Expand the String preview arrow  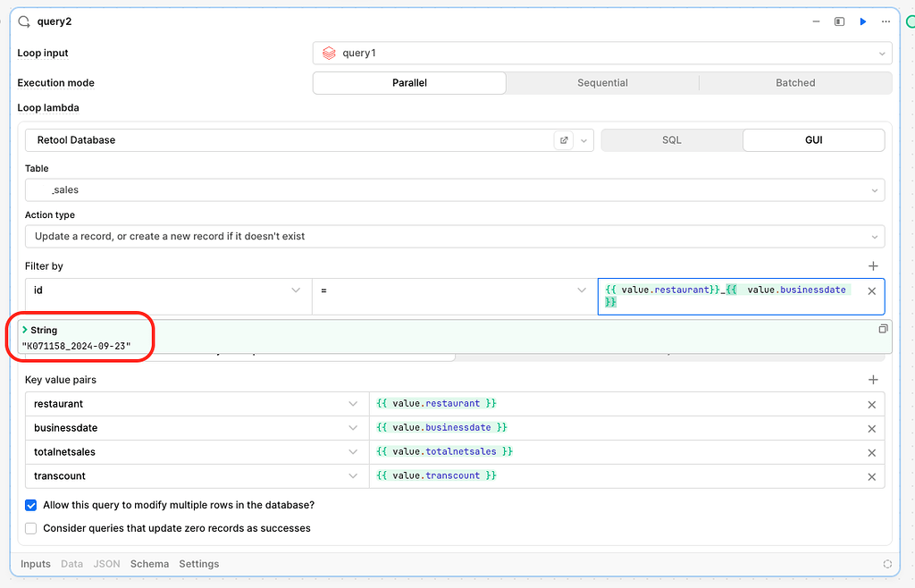click(x=24, y=330)
